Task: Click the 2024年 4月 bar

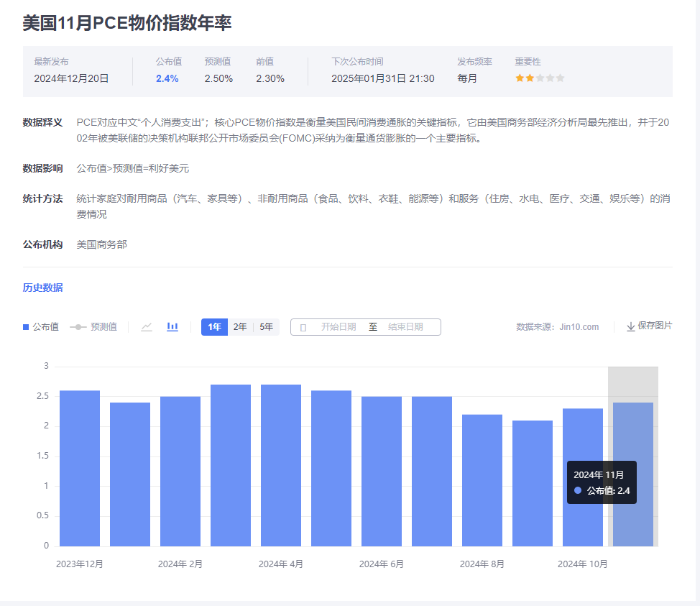Action: pyautogui.click(x=281, y=467)
